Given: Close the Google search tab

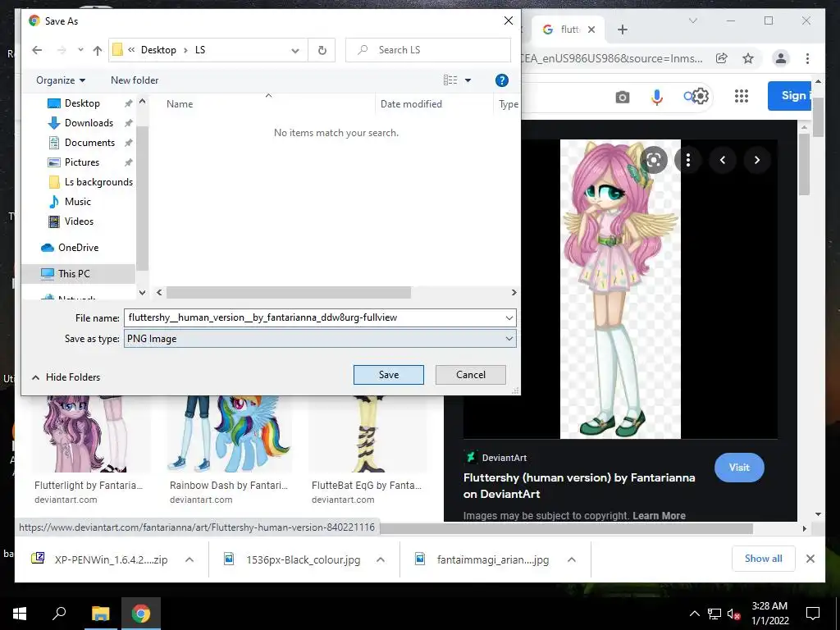Looking at the screenshot, I should pos(591,30).
